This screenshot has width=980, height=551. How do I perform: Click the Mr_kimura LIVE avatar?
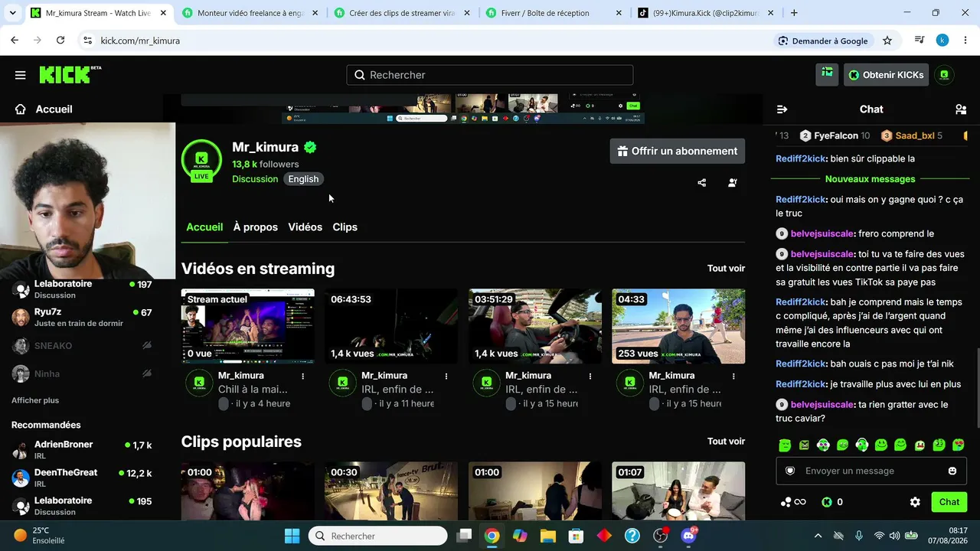(201, 161)
